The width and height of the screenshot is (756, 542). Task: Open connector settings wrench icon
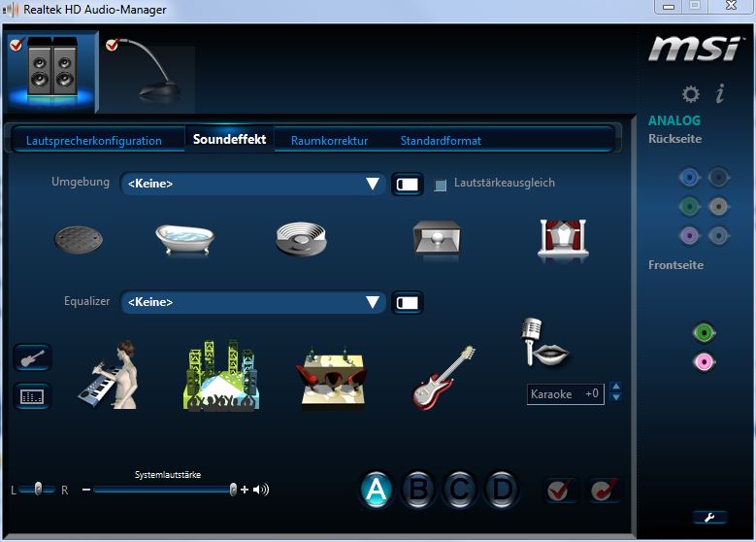(709, 518)
